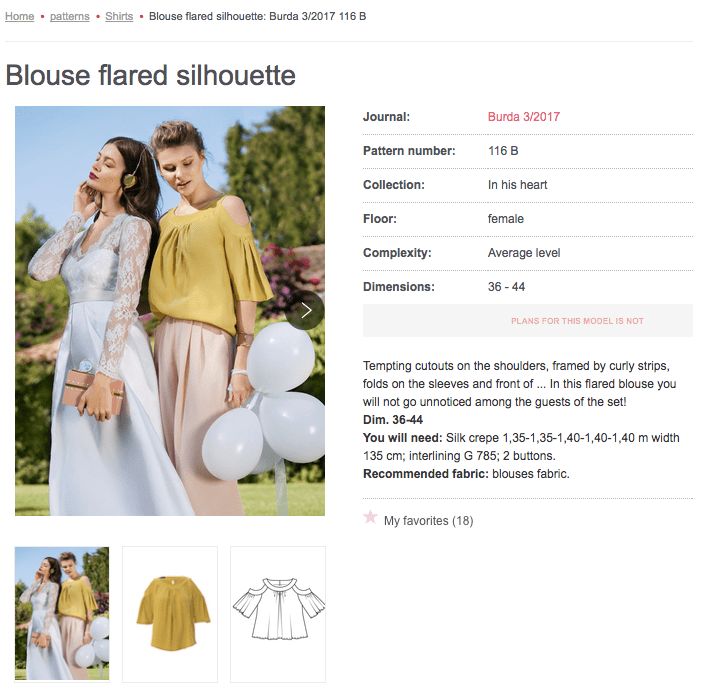Click the complexity value 'Average level'
Screen dimensions: 705x697
tap(524, 253)
